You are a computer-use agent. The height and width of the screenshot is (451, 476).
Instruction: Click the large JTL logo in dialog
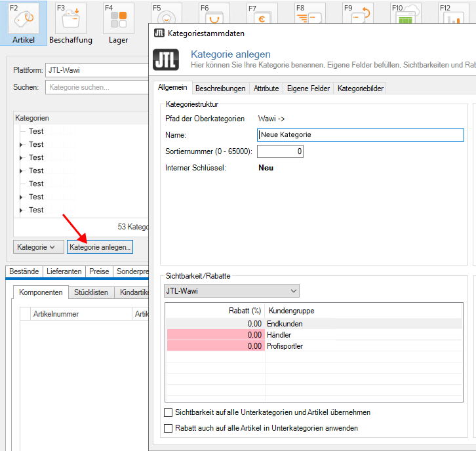pos(166,60)
